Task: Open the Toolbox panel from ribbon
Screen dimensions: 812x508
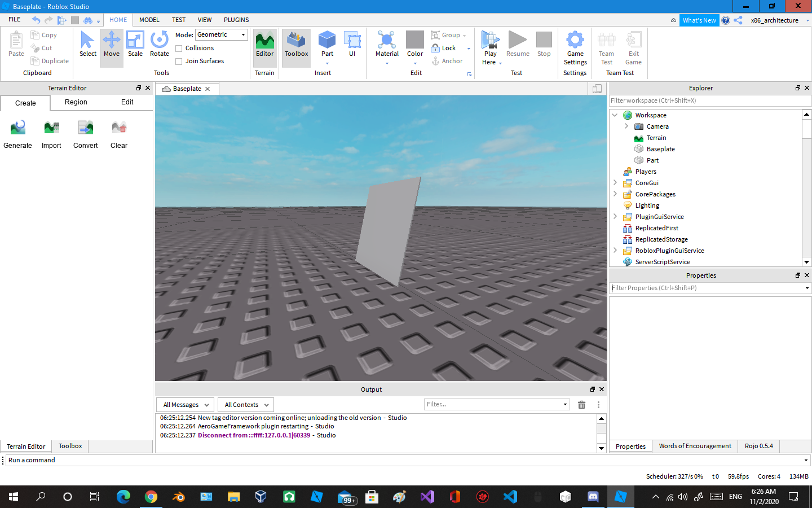Action: tap(296, 45)
